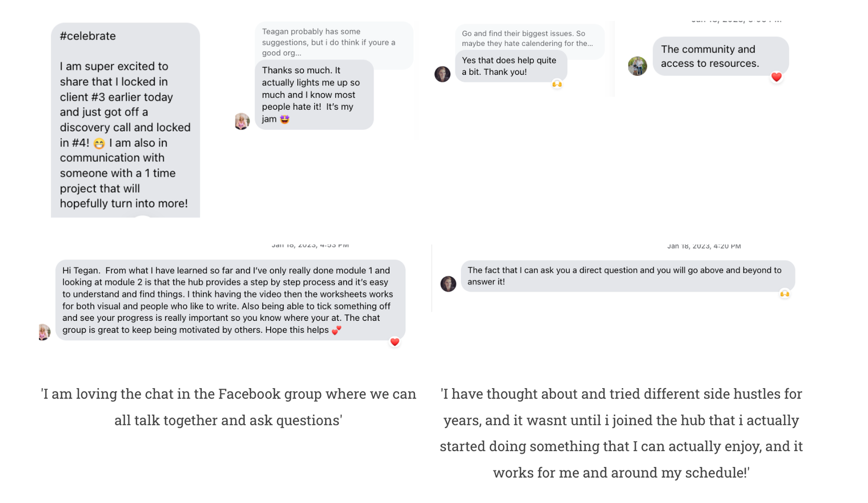Open the quoted reply "Go and find their biggest issues"
This screenshot has width=868, height=503.
pyautogui.click(x=528, y=38)
